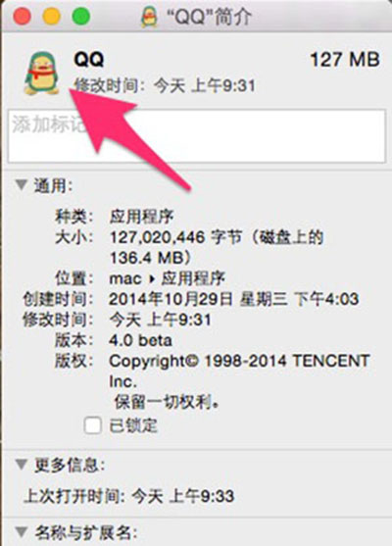The height and width of the screenshot is (546, 392).
Task: Zoom the window with the green button
Action: point(81,16)
